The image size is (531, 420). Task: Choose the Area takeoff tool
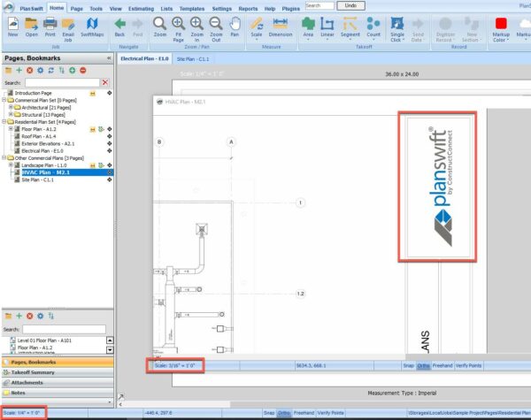(x=308, y=27)
